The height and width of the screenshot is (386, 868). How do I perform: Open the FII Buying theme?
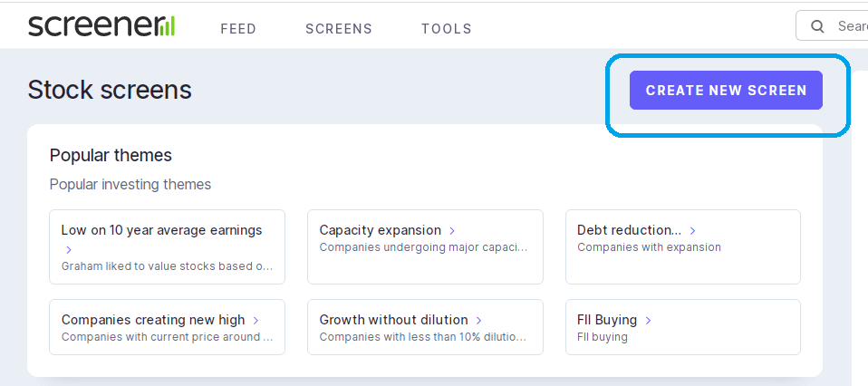[x=682, y=327]
